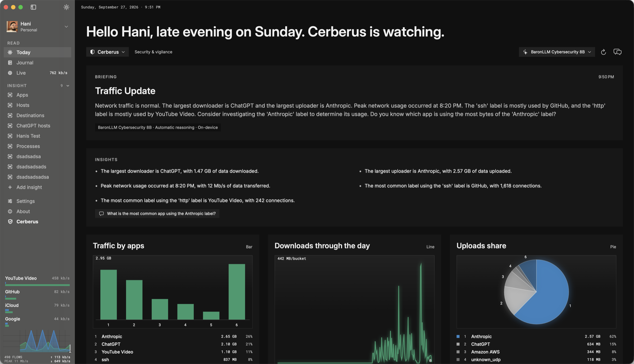
Task: Click the Pie chart type label
Action: click(613, 247)
